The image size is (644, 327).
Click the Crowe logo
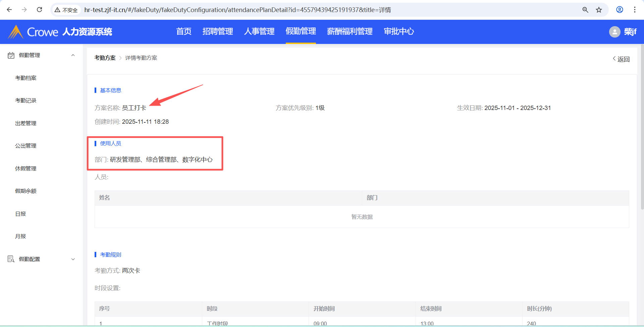coord(33,32)
